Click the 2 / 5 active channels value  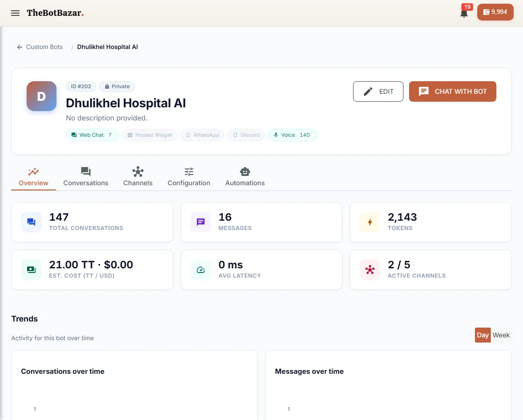399,265
